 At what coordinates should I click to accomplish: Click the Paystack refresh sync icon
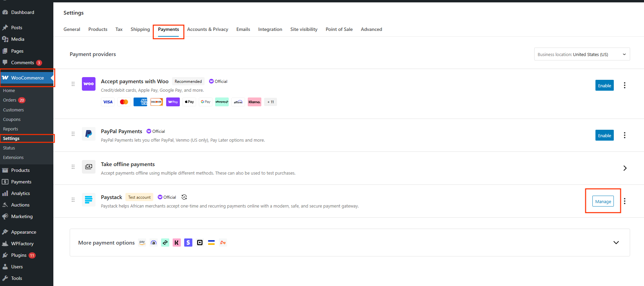[184, 197]
